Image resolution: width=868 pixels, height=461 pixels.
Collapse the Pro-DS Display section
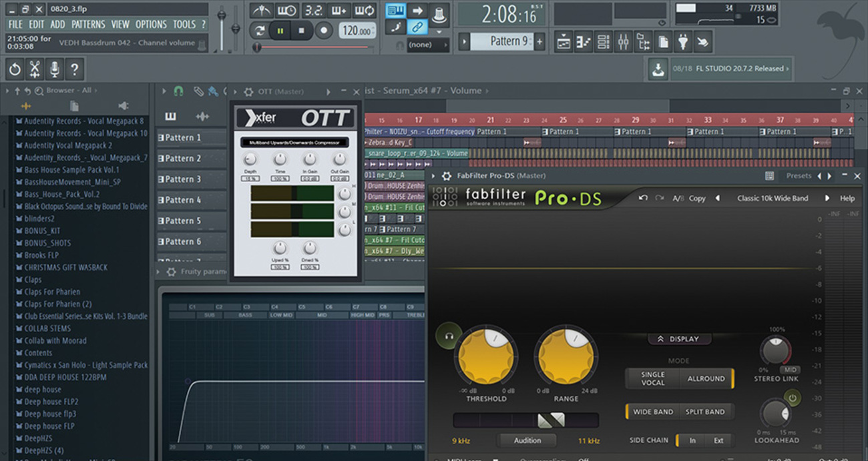click(679, 339)
